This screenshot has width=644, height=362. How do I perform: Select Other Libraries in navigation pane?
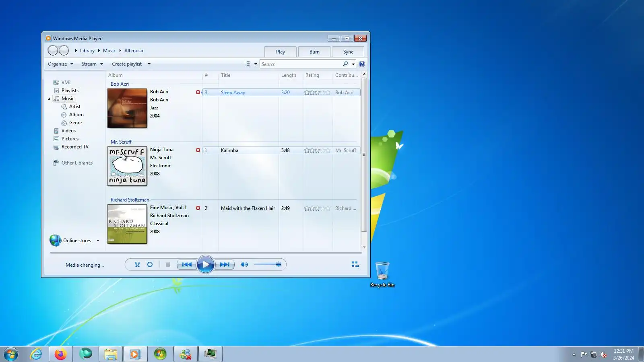77,163
